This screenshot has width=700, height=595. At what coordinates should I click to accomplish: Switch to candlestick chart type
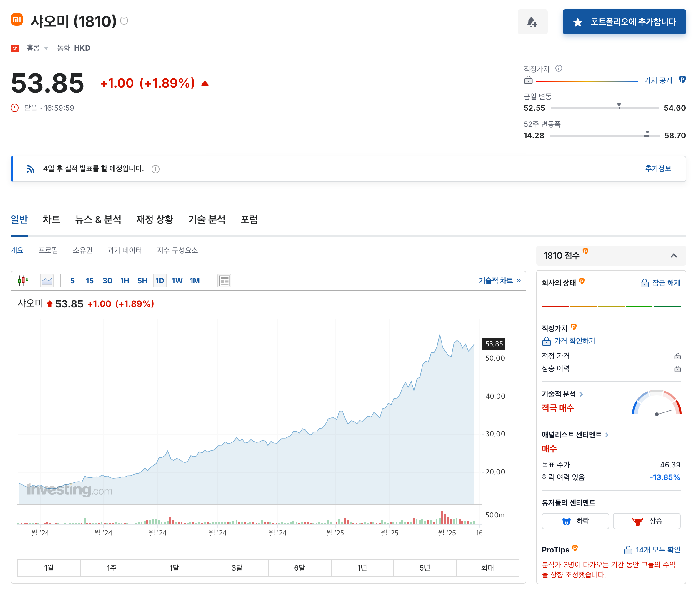pos(23,280)
